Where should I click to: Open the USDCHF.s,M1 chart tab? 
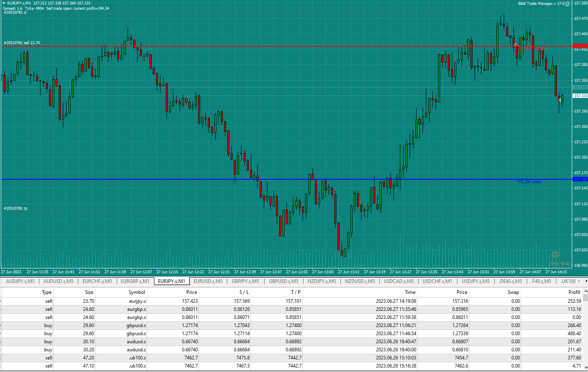[x=438, y=281]
